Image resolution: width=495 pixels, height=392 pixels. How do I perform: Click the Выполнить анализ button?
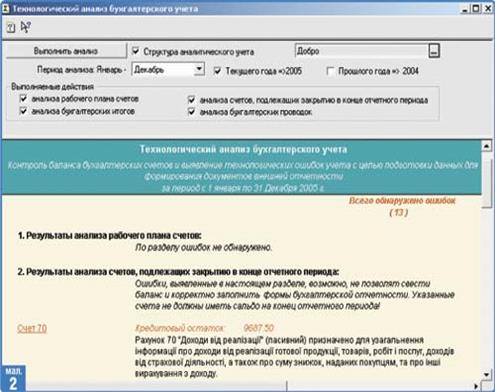pos(66,51)
